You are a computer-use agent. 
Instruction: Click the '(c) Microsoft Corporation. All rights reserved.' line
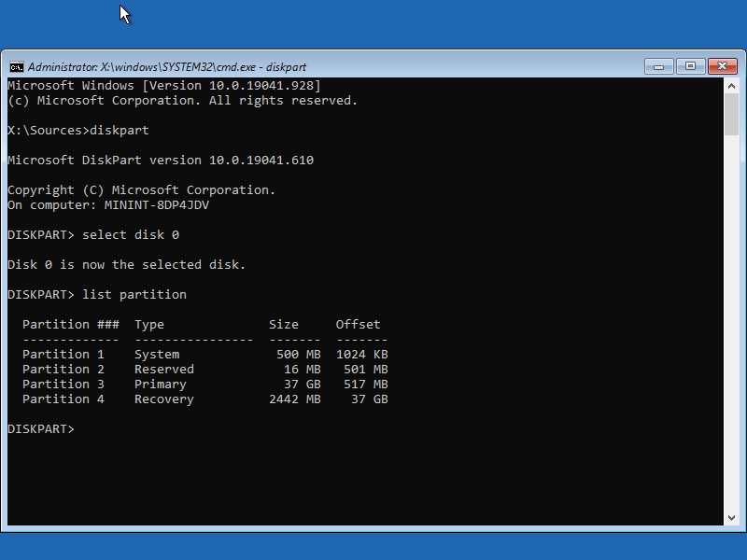(x=182, y=101)
